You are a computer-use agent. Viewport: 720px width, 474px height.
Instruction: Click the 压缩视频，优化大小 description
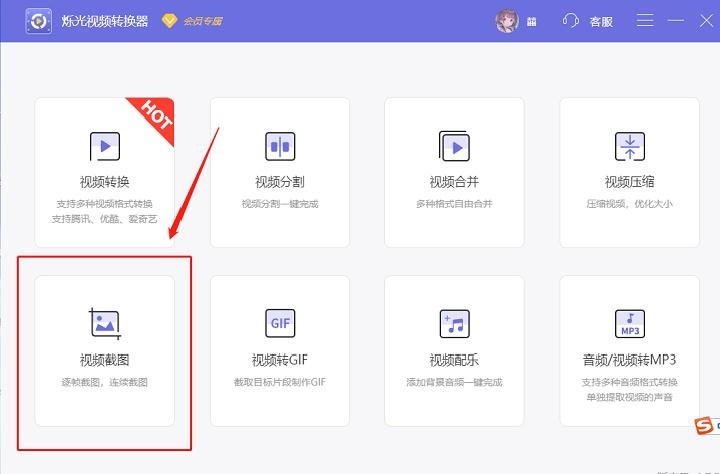[630, 204]
